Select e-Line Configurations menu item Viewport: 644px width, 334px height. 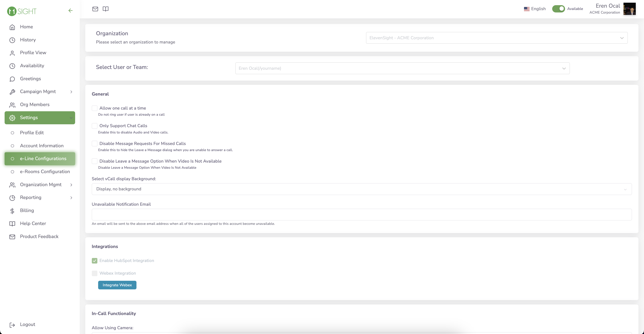(x=40, y=159)
